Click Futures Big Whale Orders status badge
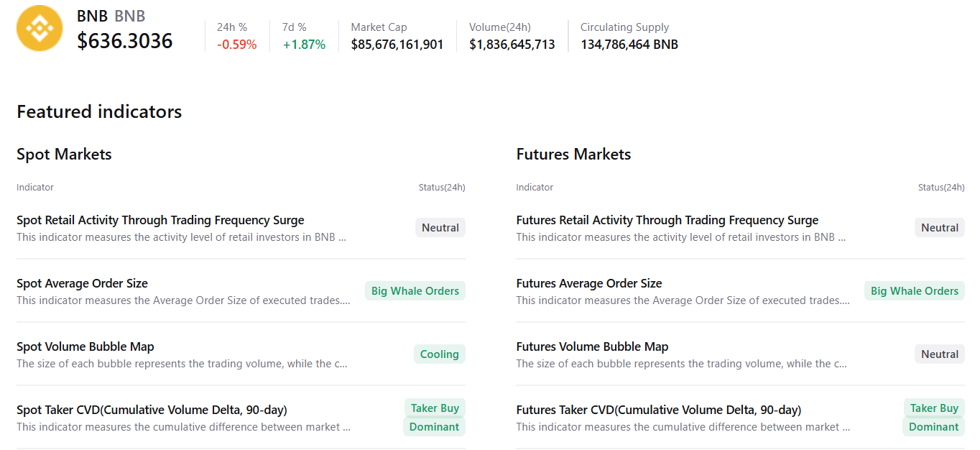This screenshot has width=980, height=450. click(x=914, y=291)
